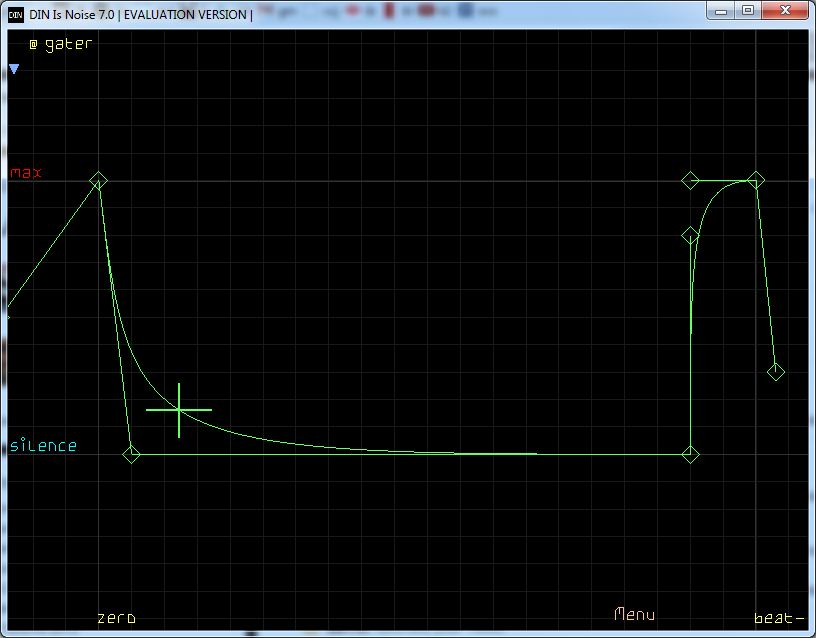Screen dimensions: 816x638
Task: Click the green crosshair cursor on the curve
Action: tap(179, 410)
